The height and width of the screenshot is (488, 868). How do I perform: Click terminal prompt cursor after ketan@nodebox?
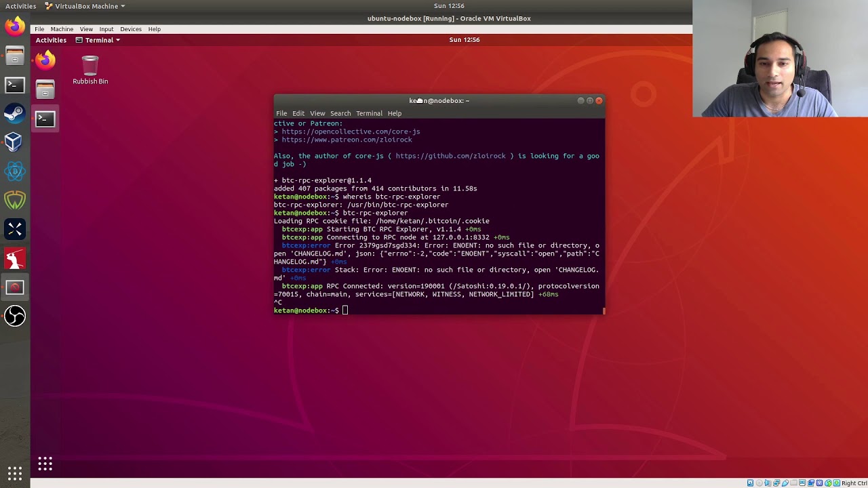[345, 310]
